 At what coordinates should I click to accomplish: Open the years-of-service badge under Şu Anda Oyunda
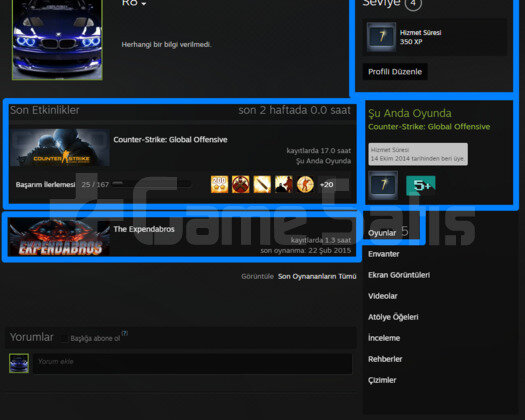click(383, 185)
